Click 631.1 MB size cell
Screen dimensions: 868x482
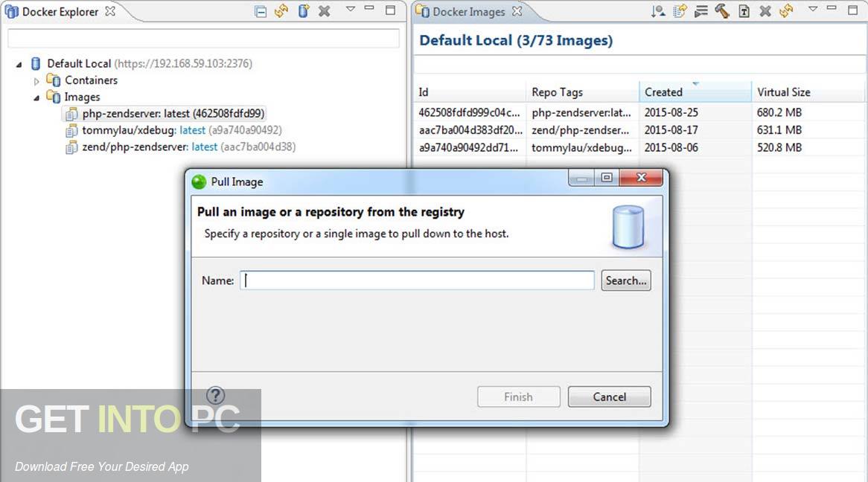tap(779, 130)
